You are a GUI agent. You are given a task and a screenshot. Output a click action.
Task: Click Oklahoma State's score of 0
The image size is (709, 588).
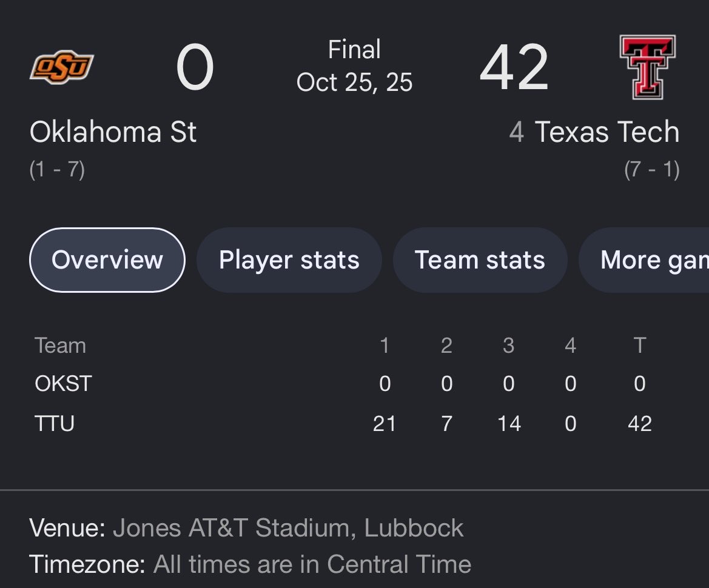[195, 67]
